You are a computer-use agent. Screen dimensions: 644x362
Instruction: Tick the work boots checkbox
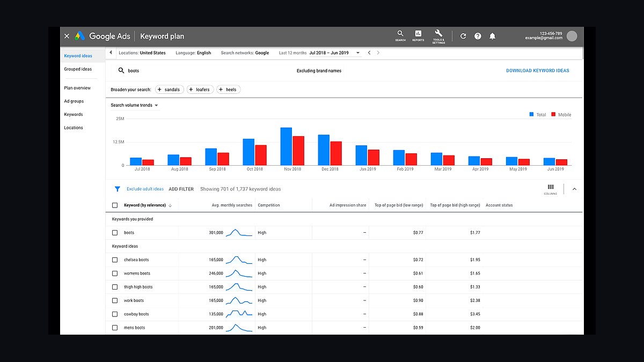[115, 301]
